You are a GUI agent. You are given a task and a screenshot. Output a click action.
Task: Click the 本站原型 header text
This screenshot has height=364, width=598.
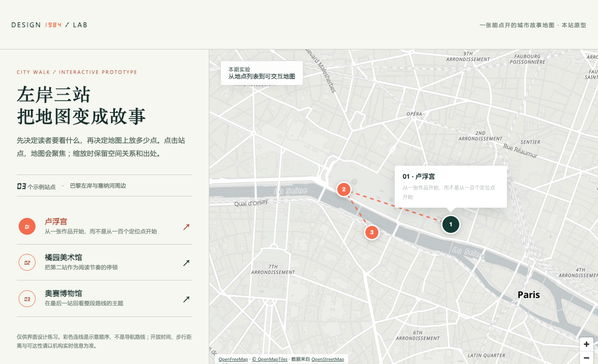coord(574,25)
